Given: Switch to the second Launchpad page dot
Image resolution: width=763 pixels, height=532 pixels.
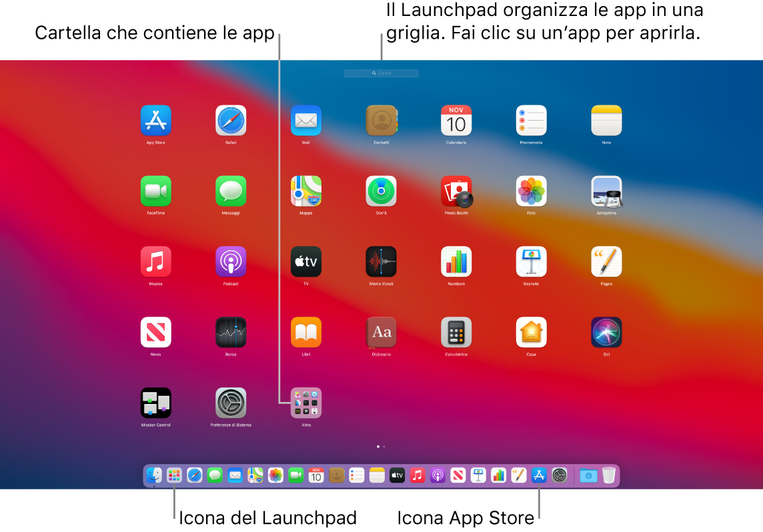Looking at the screenshot, I should (384, 447).
